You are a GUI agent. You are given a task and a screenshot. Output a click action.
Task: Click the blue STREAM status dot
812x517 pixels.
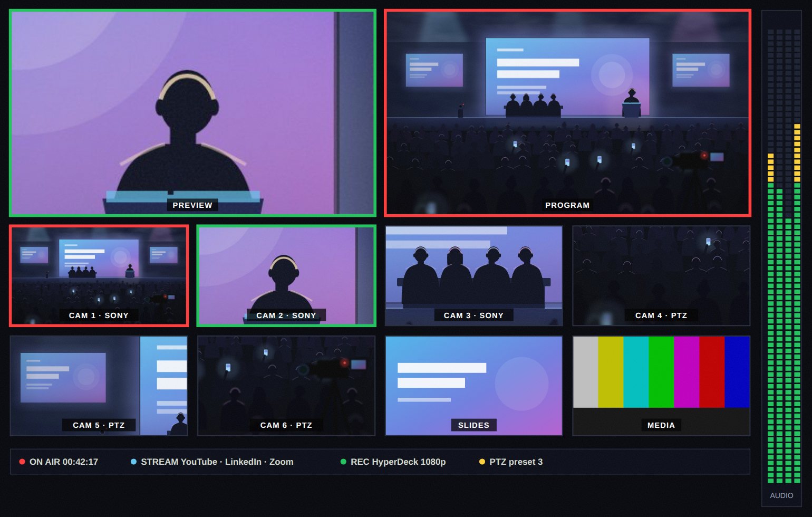133,462
